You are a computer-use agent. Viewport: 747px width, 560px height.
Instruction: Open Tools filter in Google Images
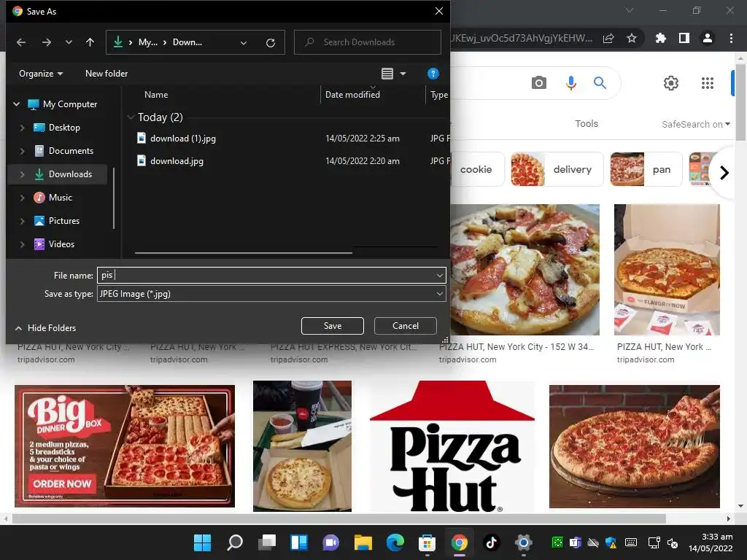click(x=586, y=124)
